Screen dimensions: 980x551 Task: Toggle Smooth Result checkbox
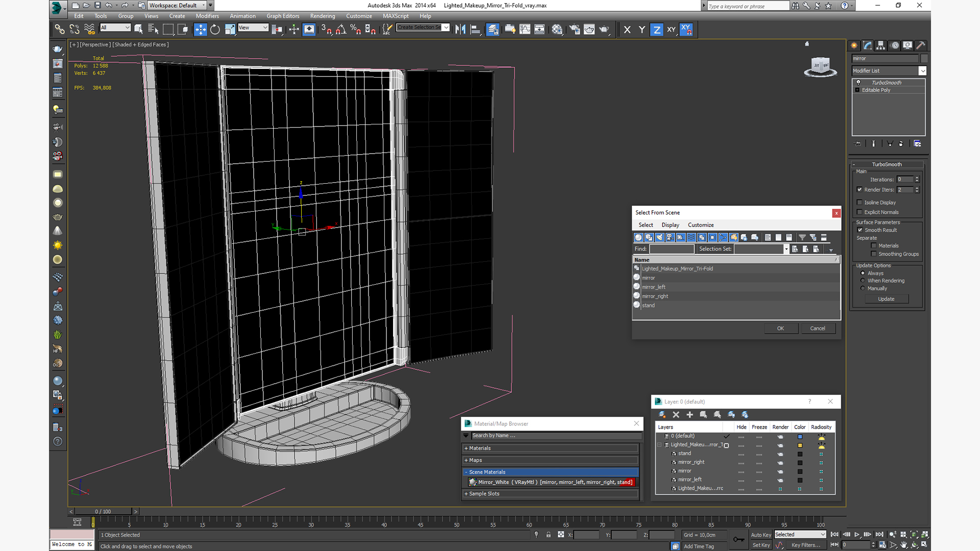860,230
